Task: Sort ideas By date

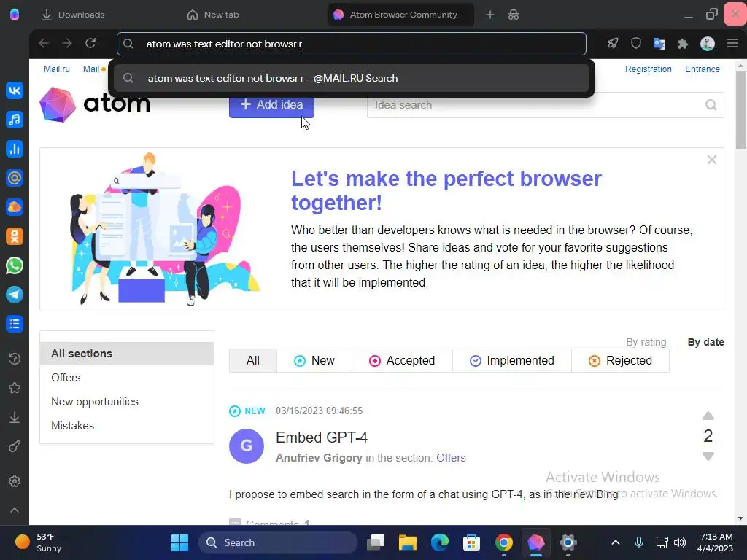Action: click(x=705, y=342)
